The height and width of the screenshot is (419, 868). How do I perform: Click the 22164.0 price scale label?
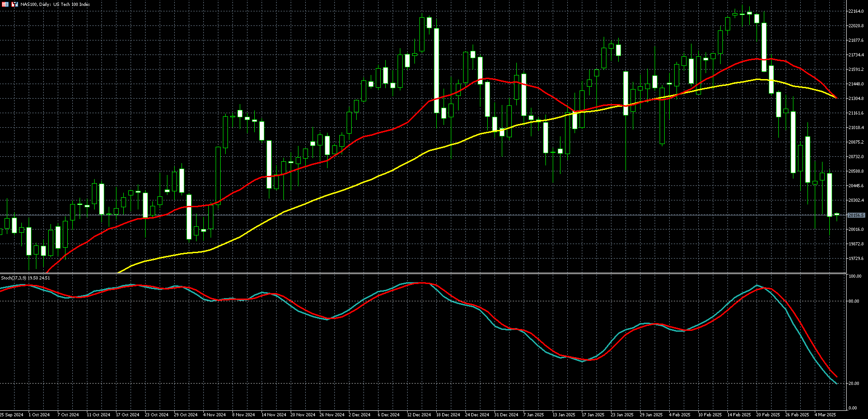click(x=856, y=11)
